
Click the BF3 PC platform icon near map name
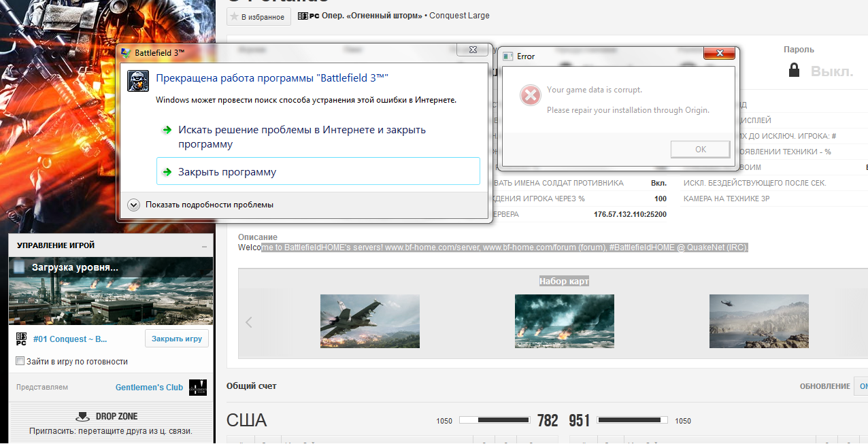[308, 16]
